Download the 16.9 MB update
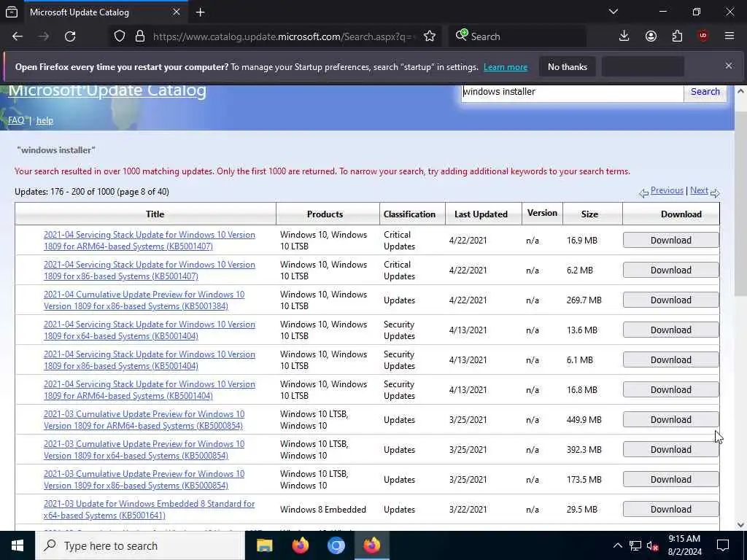This screenshot has height=560, width=747. pos(671,240)
